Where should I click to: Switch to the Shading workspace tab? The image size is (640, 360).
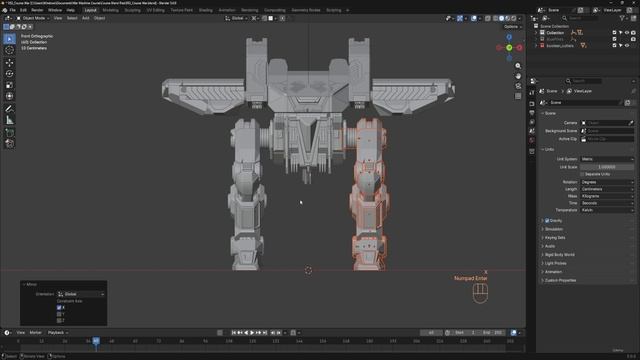tap(205, 10)
